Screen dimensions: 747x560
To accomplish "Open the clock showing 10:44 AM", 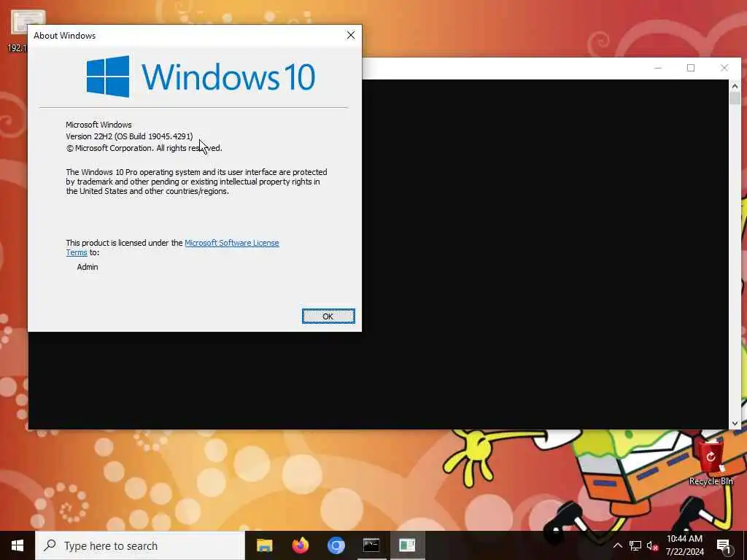I will (x=684, y=545).
